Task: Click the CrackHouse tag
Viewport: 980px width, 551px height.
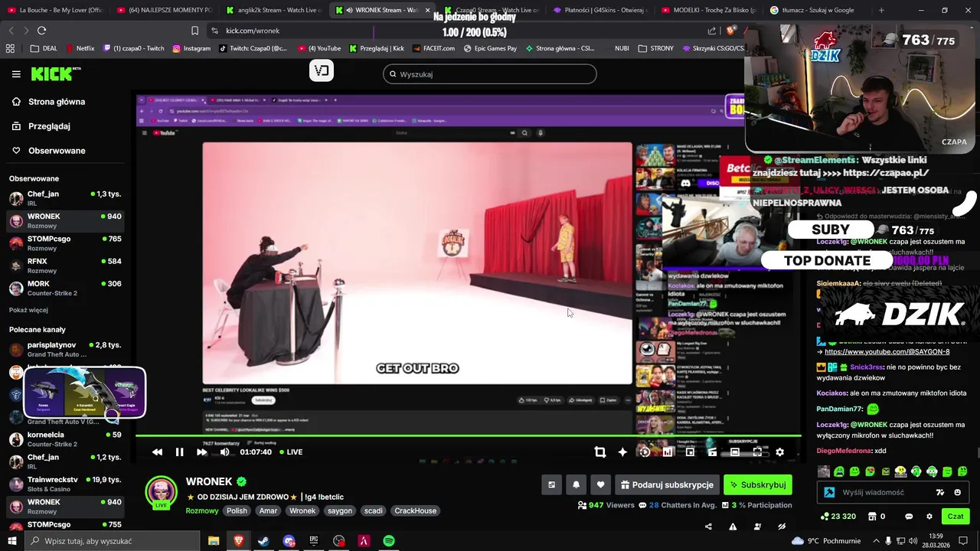Action: (415, 511)
